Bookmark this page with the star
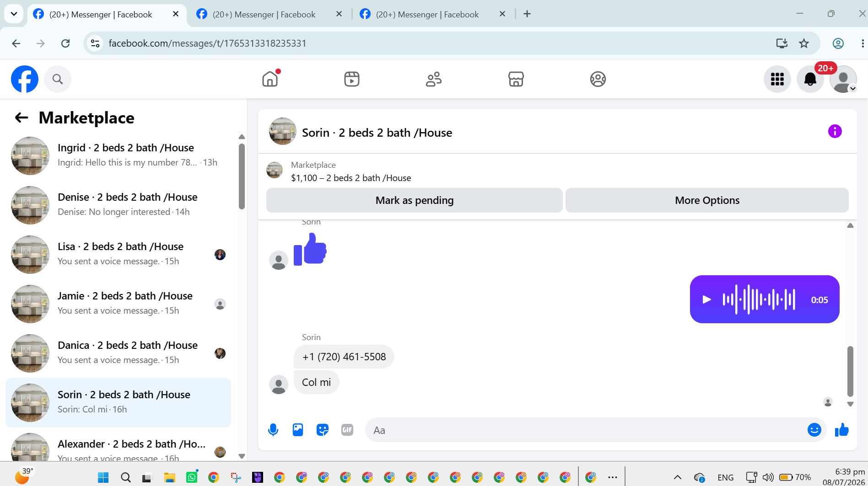The image size is (868, 486). click(804, 43)
